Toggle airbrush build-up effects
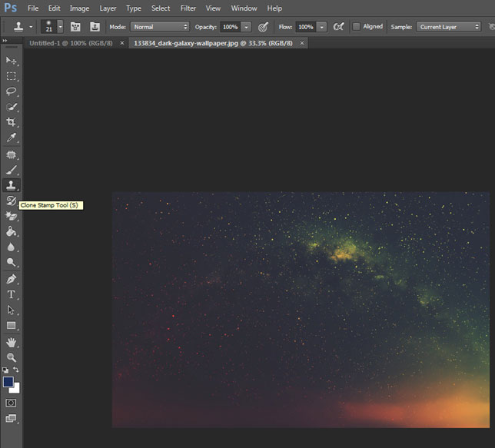Image resolution: width=495 pixels, height=448 pixels. [338, 26]
